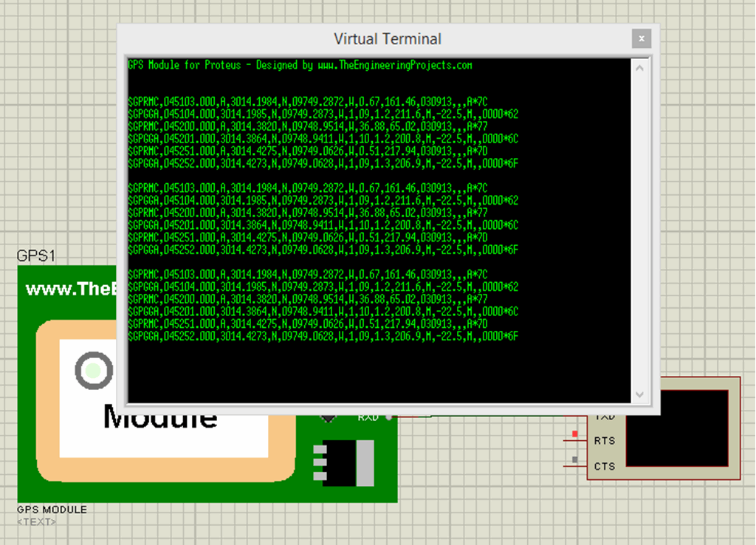
Task: Click the GPS MODULE text label
Action: click(x=51, y=509)
